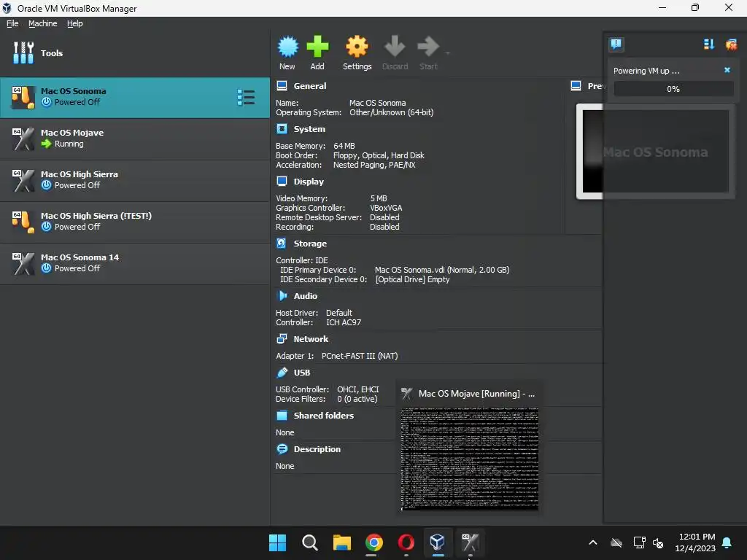Image resolution: width=747 pixels, height=560 pixels.
Task: Select the Mac OS High Sierra VM
Action: coord(135,180)
